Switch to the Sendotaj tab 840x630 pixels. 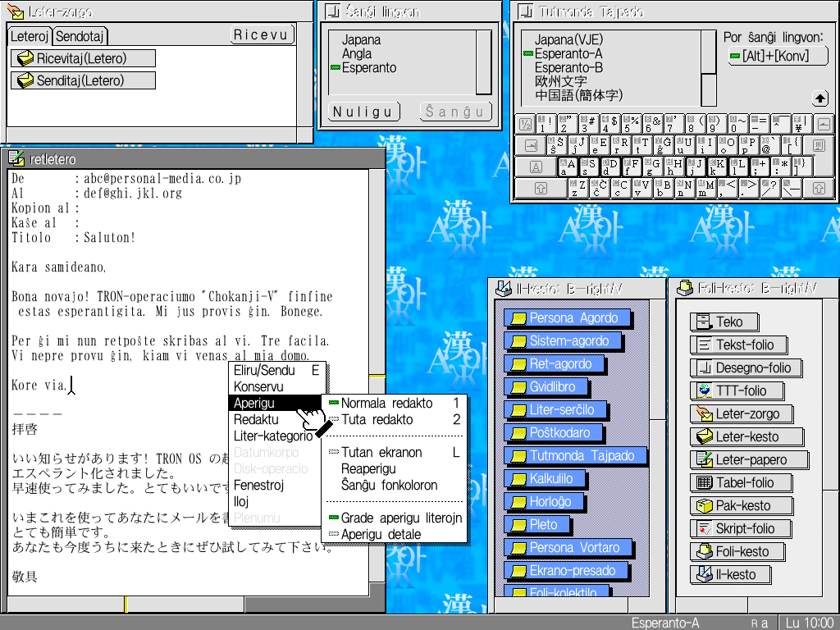coord(80,37)
